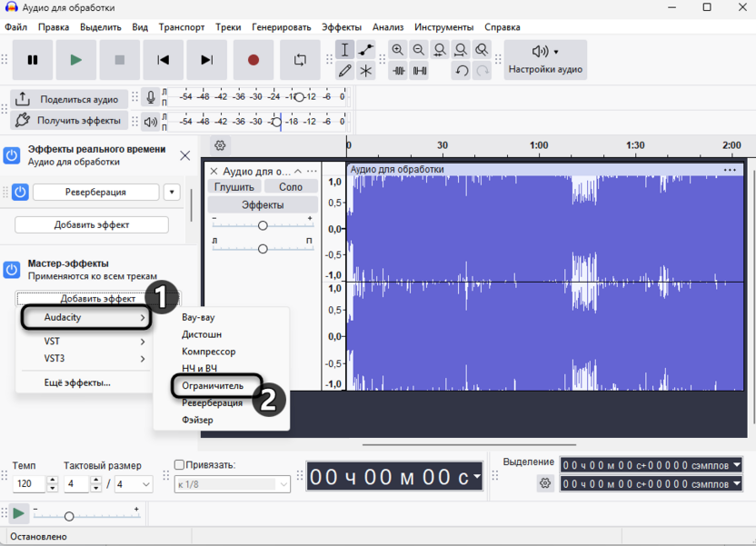Open the snap к 1/8 combo box
The width and height of the screenshot is (756, 546).
tap(233, 484)
